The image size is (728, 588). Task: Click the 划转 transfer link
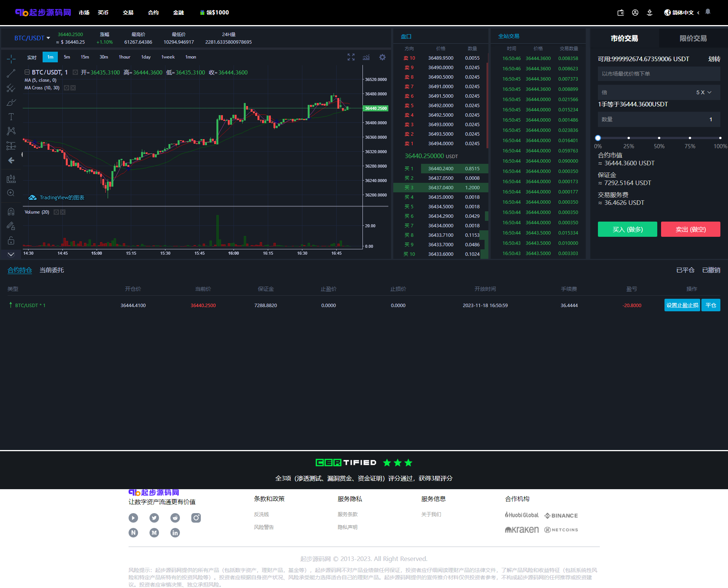coord(714,59)
